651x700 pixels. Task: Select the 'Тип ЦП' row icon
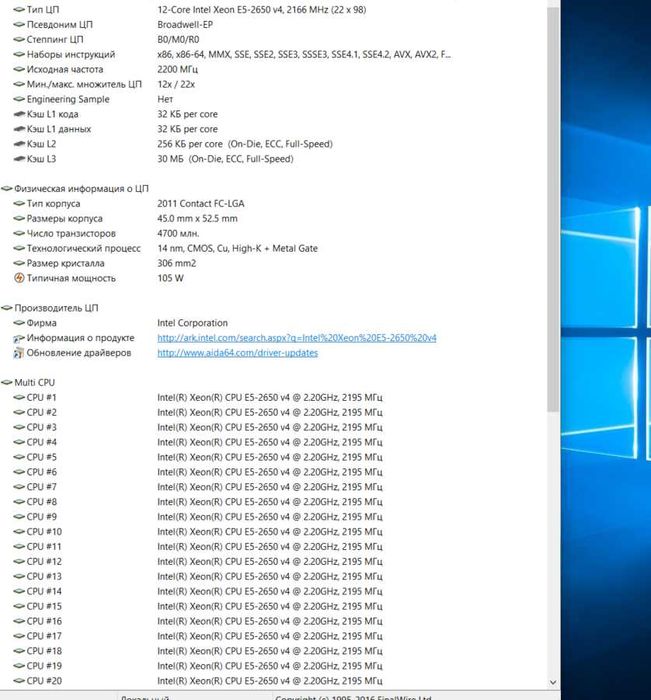pos(19,9)
